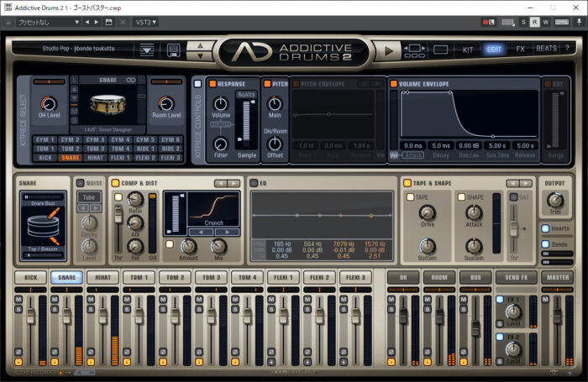
Task: Click the Room Level knob
Action: (165, 103)
